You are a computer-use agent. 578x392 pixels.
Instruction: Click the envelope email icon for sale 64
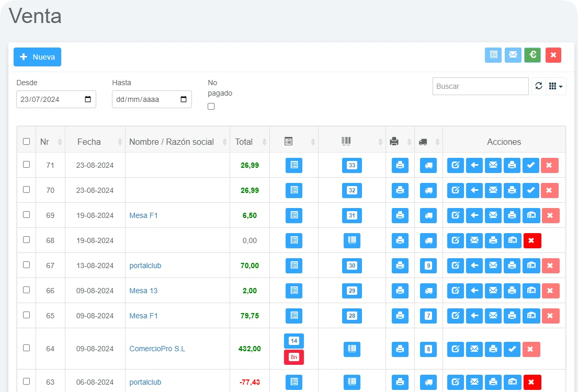[474, 349]
